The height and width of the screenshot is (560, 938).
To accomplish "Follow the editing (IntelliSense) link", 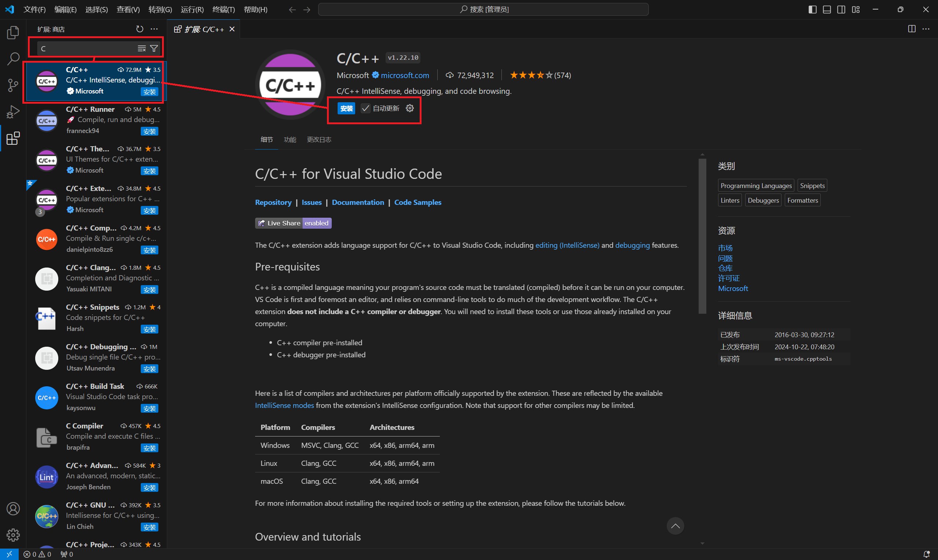I will click(567, 245).
